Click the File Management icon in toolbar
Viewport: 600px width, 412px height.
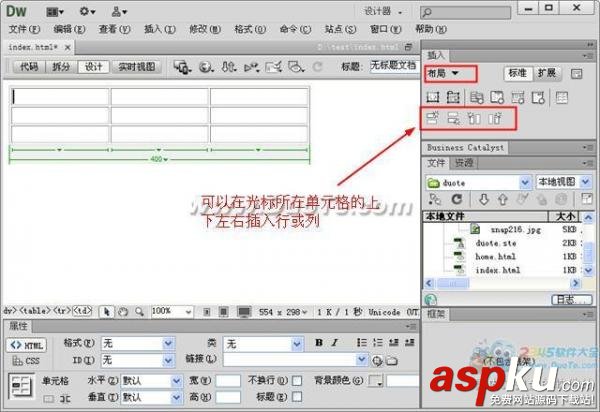(x=229, y=67)
